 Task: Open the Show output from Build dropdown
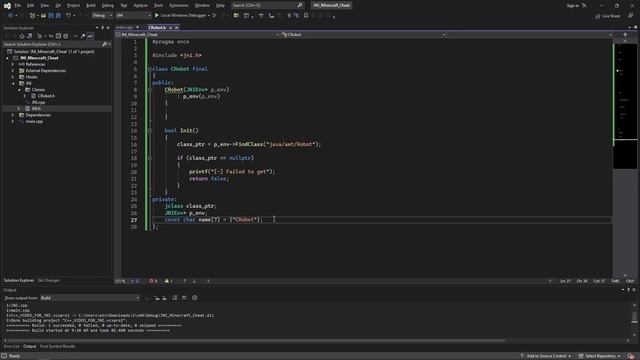click(90, 298)
